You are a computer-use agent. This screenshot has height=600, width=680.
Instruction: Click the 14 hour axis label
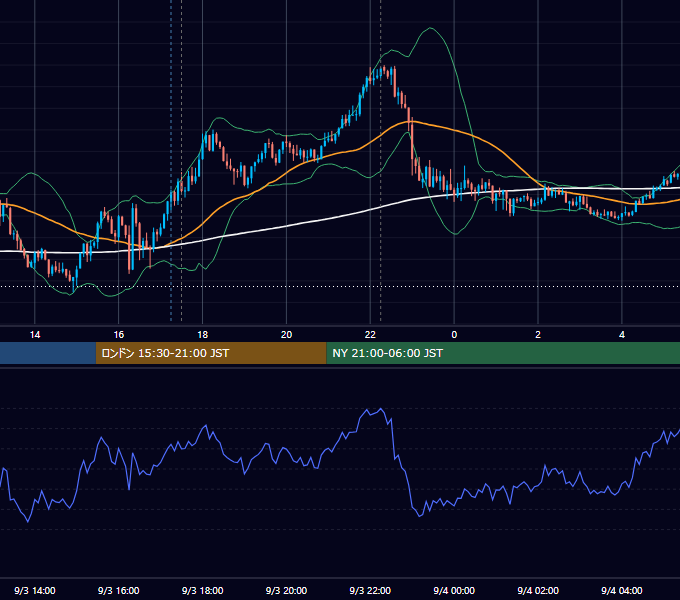pos(35,335)
